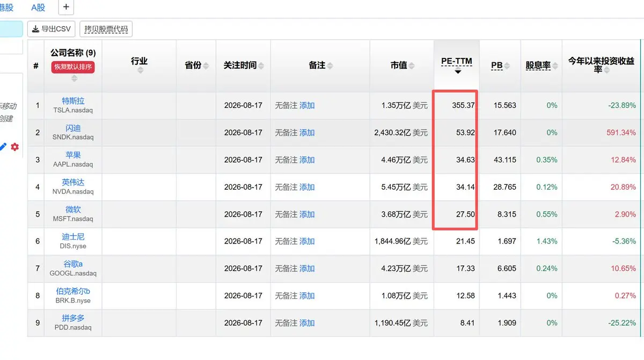Select the PDD.nasdaq ticker text

(x=73, y=327)
